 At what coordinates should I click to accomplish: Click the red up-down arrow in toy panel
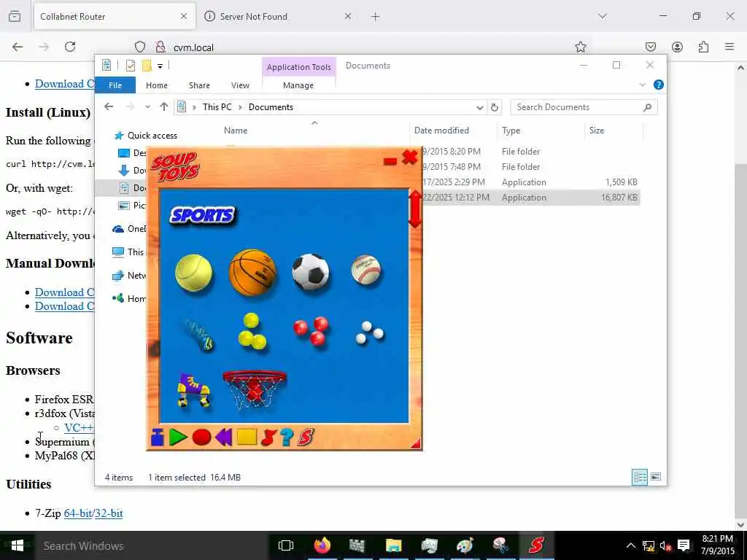pos(415,209)
